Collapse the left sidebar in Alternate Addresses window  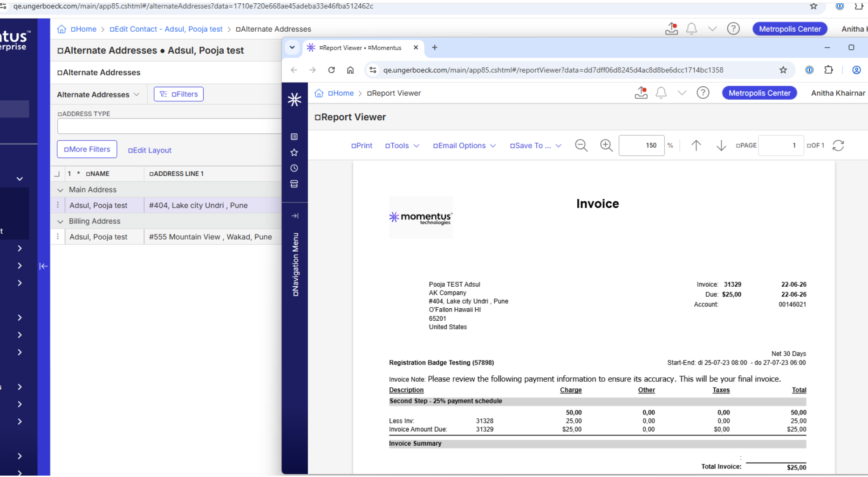click(x=43, y=266)
